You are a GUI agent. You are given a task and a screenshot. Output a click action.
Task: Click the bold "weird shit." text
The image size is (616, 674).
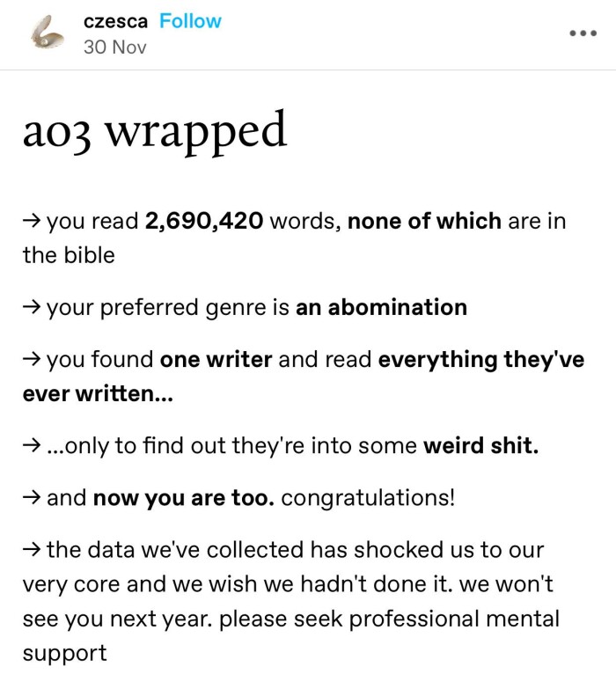coord(480,445)
